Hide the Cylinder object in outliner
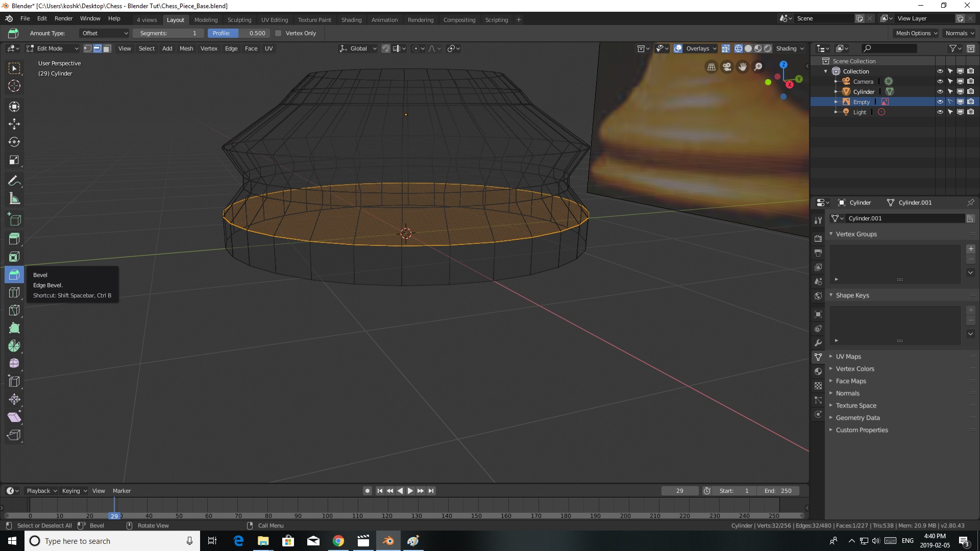This screenshot has height=551, width=980. pyautogui.click(x=940, y=92)
